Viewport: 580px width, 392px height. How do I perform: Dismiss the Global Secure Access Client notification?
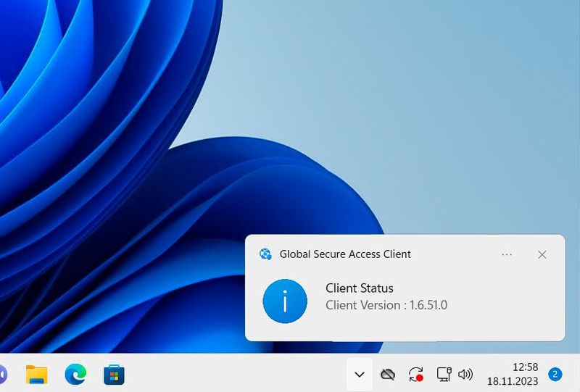[x=542, y=254]
